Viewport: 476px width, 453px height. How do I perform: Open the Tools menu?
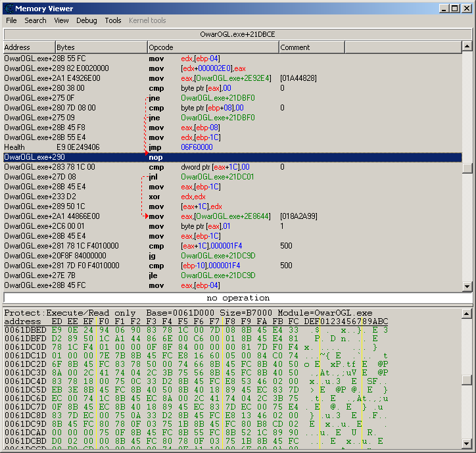pyautogui.click(x=113, y=20)
